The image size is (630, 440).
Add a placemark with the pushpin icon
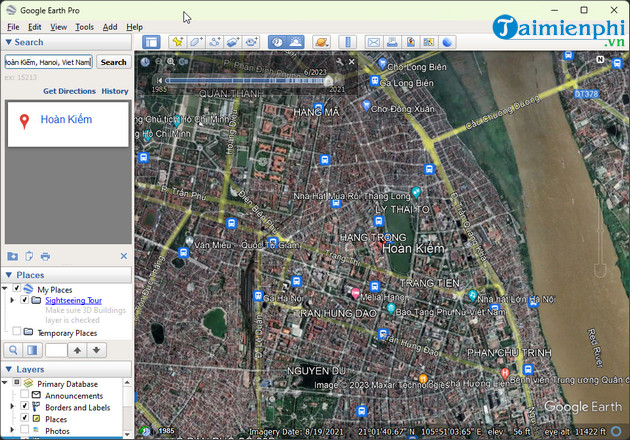coord(177,42)
